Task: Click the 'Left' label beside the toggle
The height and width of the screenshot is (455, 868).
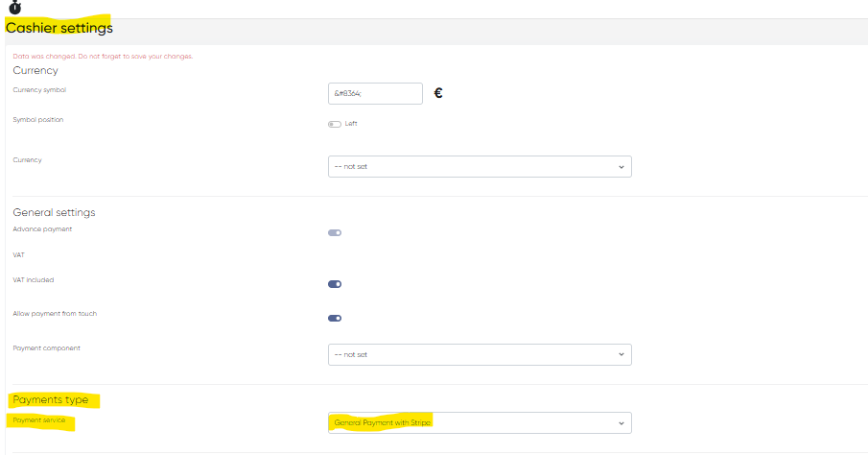Action: coord(351,123)
